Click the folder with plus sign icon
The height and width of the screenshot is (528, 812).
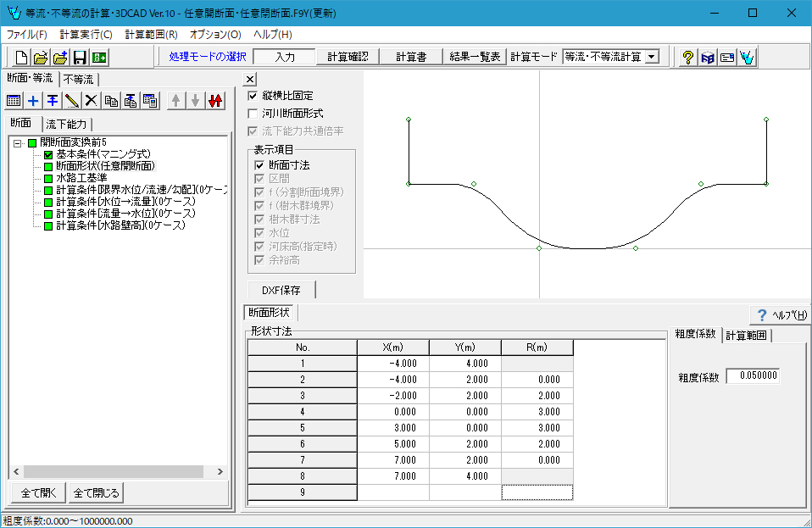pyautogui.click(x=60, y=58)
